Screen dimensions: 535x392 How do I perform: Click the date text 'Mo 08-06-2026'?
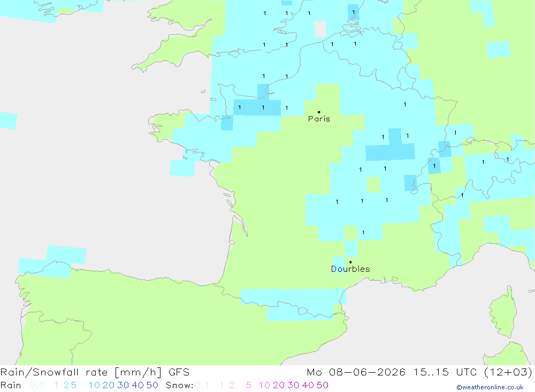(x=356, y=372)
